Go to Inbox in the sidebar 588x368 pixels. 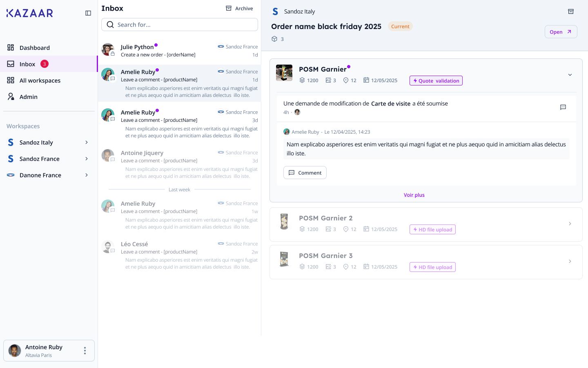49,64
